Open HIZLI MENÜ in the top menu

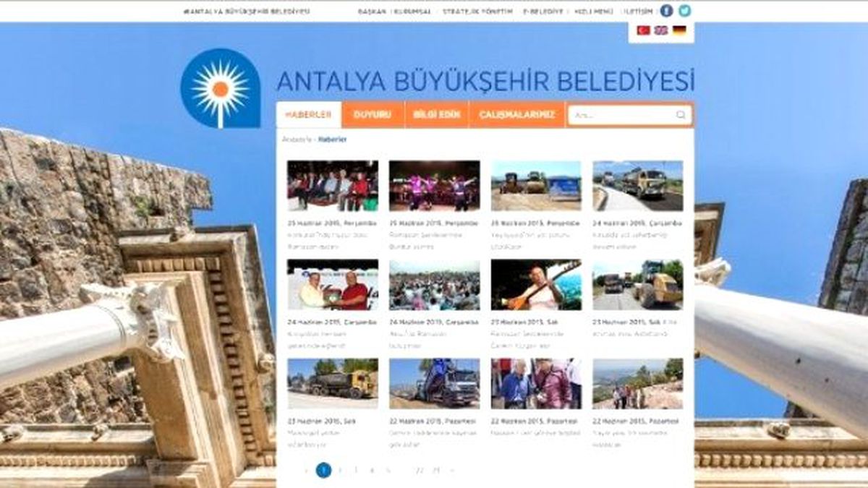[594, 12]
